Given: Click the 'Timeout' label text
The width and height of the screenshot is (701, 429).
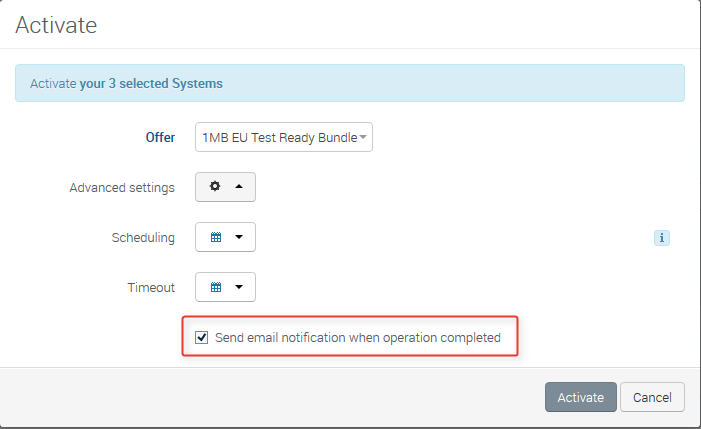Looking at the screenshot, I should click(x=150, y=287).
